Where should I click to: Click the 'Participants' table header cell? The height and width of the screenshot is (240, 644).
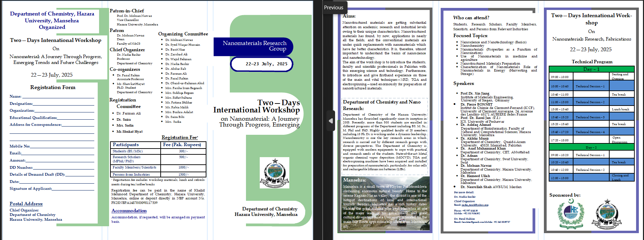(136, 145)
